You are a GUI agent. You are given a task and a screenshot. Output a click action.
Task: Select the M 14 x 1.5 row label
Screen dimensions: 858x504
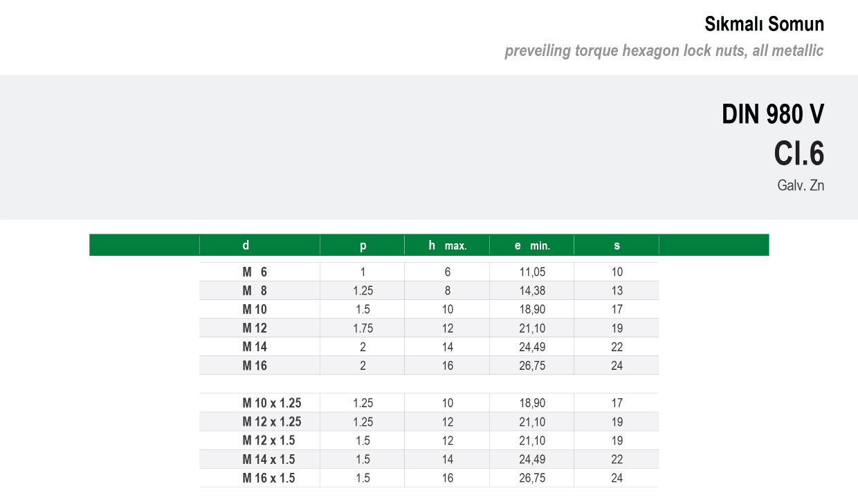(x=268, y=459)
